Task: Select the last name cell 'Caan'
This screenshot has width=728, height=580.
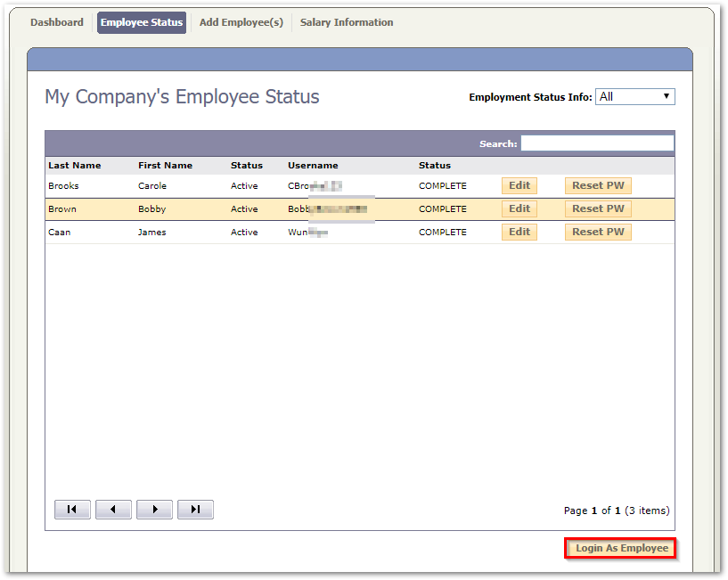Action: (60, 233)
